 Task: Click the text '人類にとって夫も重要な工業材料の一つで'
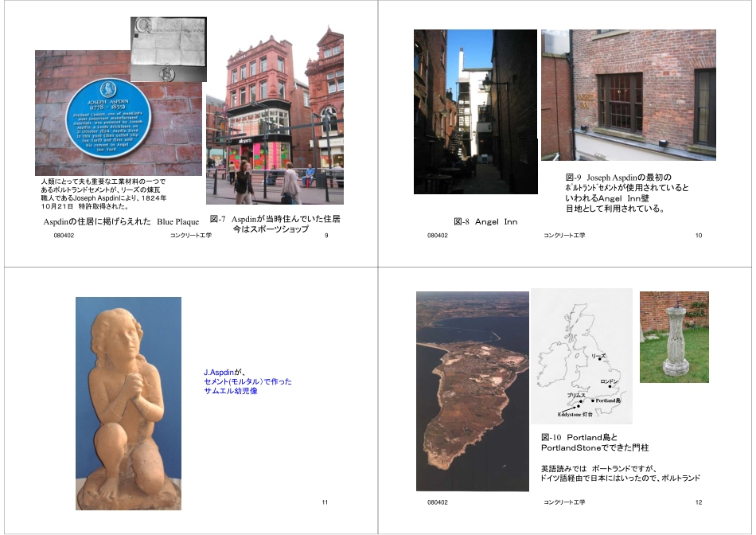click(x=103, y=182)
